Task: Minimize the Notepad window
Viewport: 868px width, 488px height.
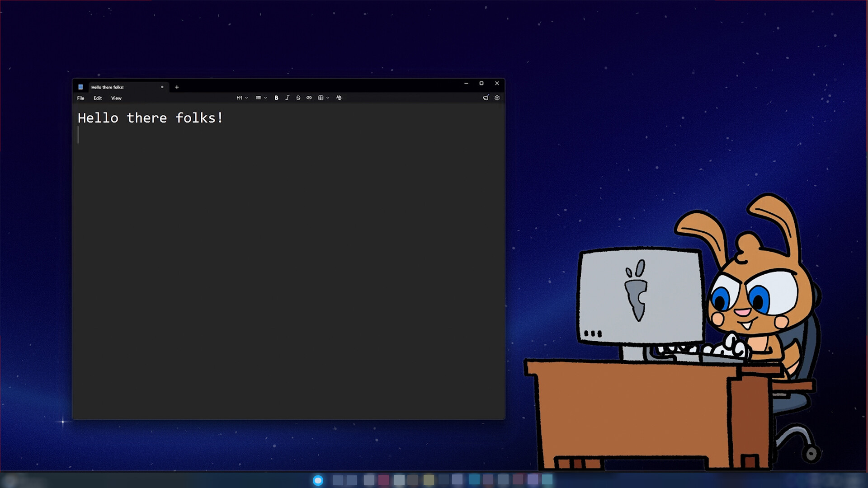Action: (466, 83)
